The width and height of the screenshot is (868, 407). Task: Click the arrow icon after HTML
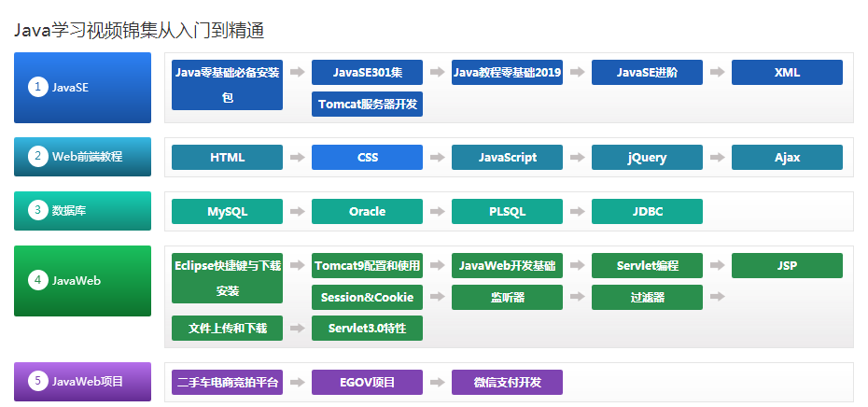click(x=297, y=158)
